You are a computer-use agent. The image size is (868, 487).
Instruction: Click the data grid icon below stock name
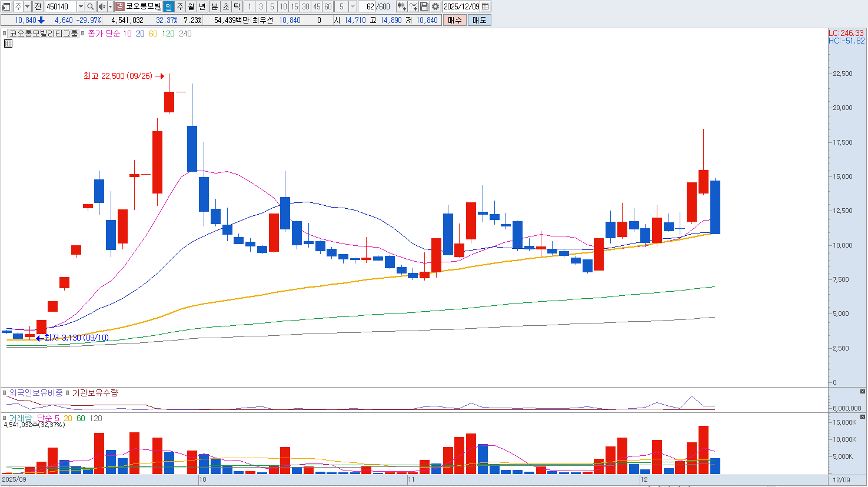[8, 44]
